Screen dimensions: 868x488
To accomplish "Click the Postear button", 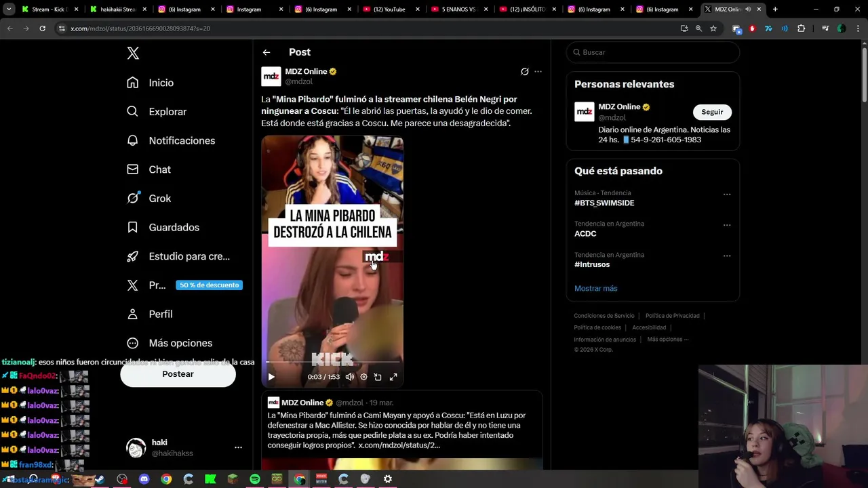I will (178, 374).
